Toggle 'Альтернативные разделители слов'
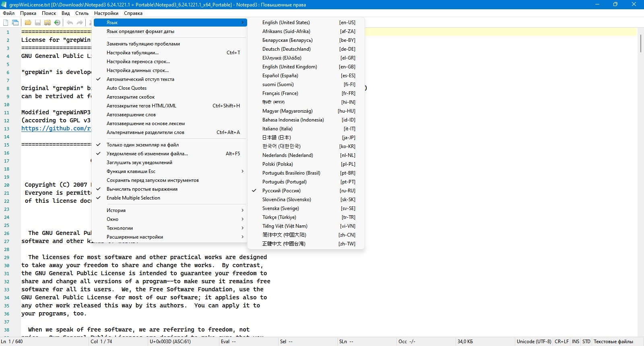The width and height of the screenshot is (644, 346). [x=169, y=132]
